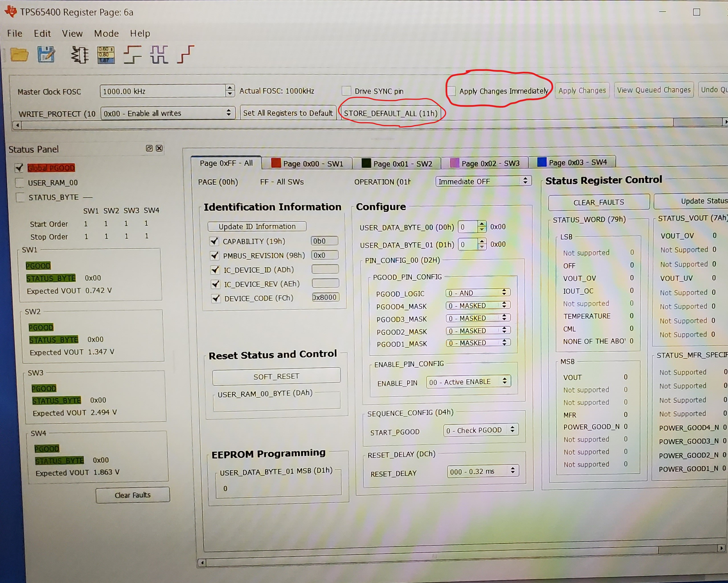
Task: Click the resistor and chip toolbar icon
Action: pos(80,55)
